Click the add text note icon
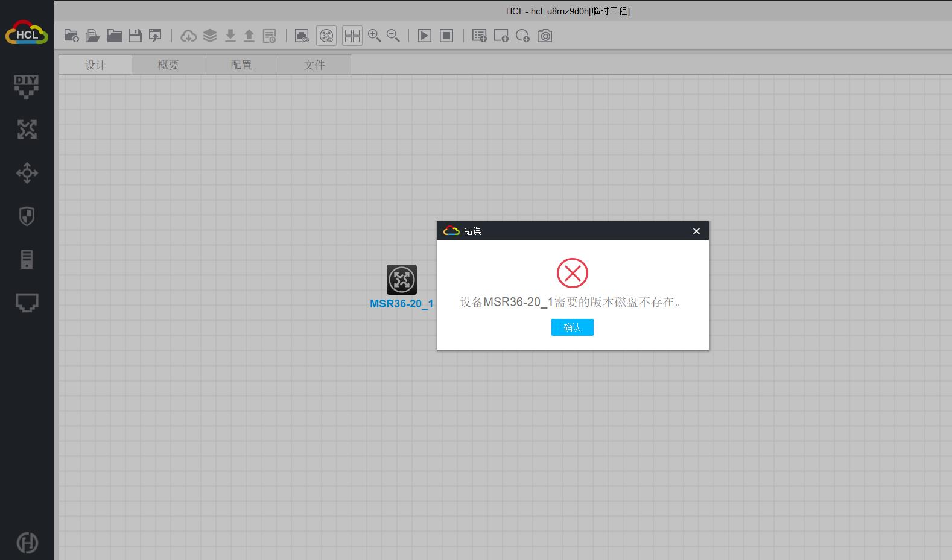 (x=480, y=36)
